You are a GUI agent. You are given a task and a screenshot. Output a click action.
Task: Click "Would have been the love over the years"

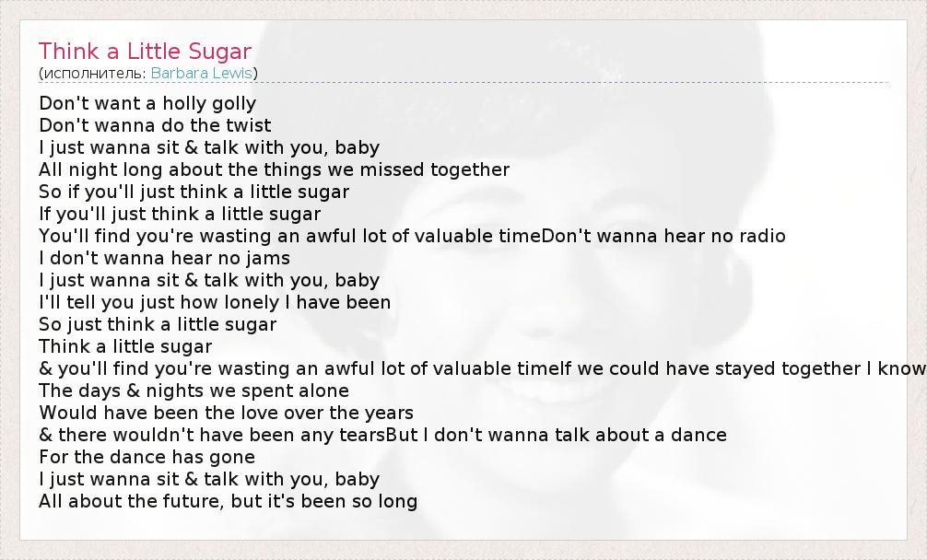226,413
